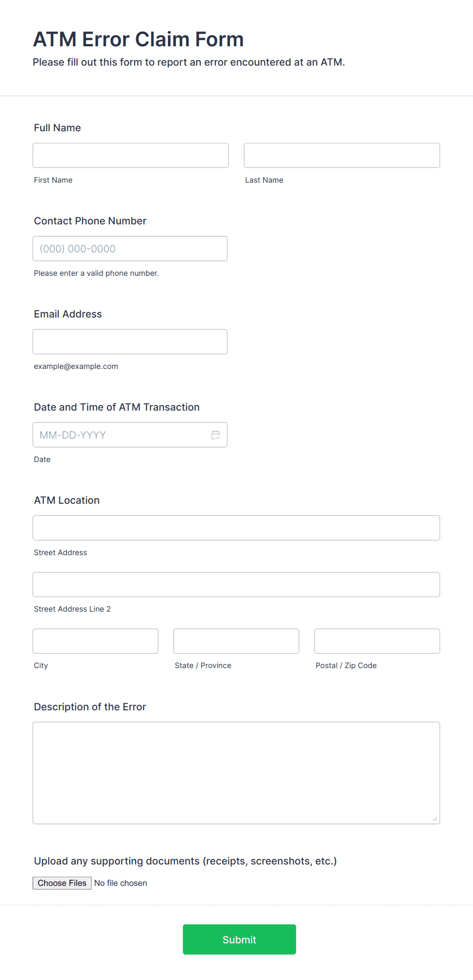473x980 pixels.
Task: Focus the Contact Phone Number field
Action: coord(130,249)
